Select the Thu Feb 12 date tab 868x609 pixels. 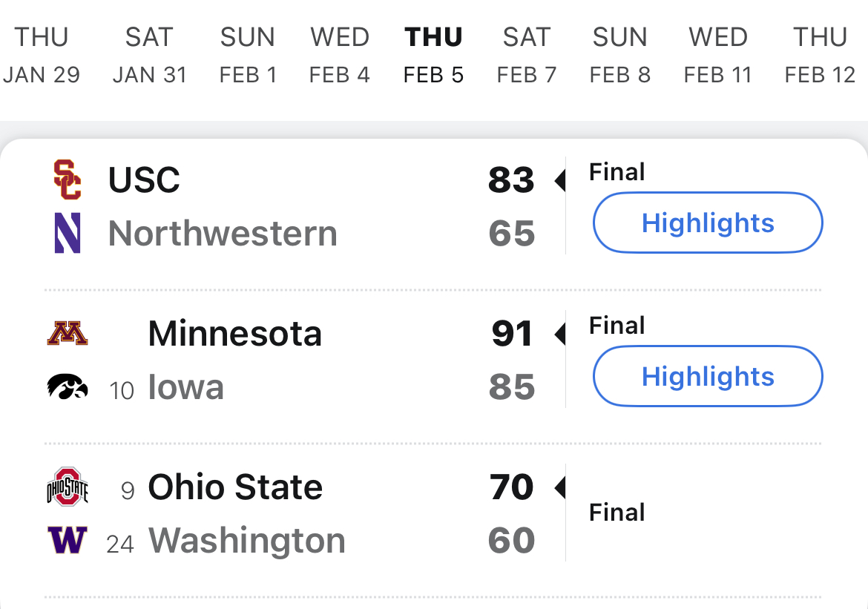coord(820,56)
